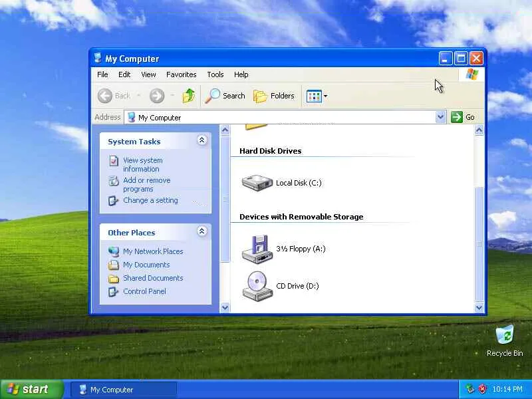This screenshot has width=532, height=399.
Task: Open the Search magnifier in toolbar
Action: [213, 96]
